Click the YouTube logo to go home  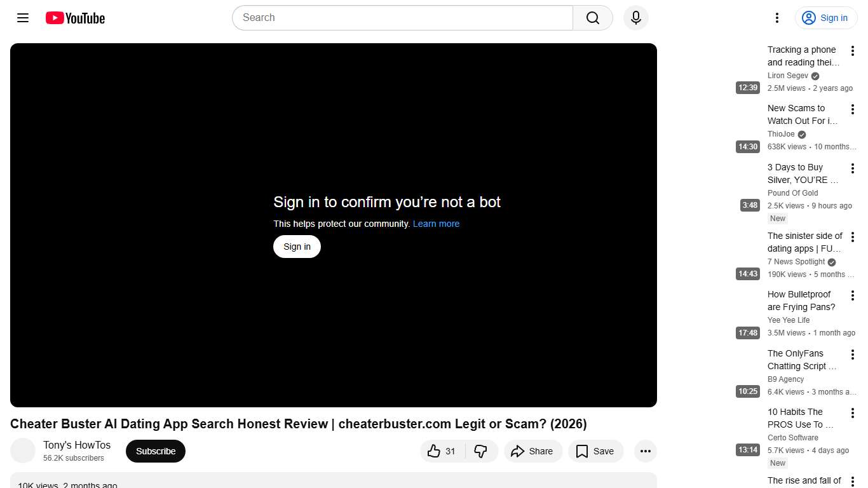[74, 18]
